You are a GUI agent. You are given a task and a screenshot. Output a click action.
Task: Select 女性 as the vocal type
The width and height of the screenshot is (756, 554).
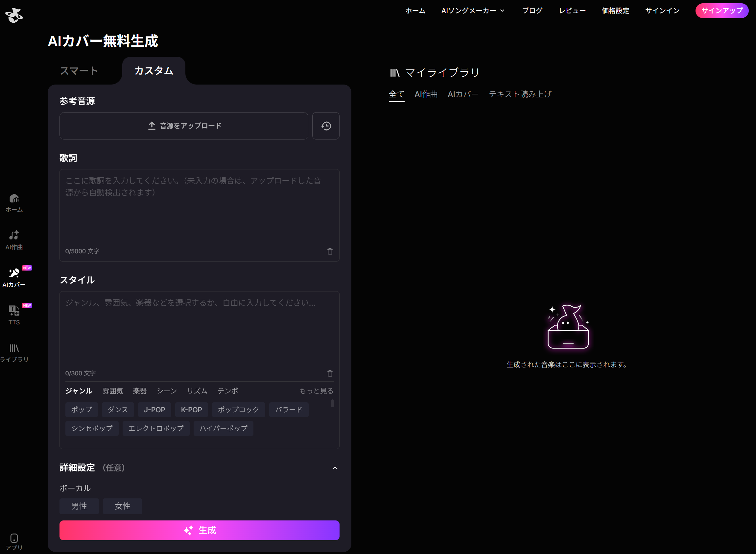pyautogui.click(x=122, y=506)
